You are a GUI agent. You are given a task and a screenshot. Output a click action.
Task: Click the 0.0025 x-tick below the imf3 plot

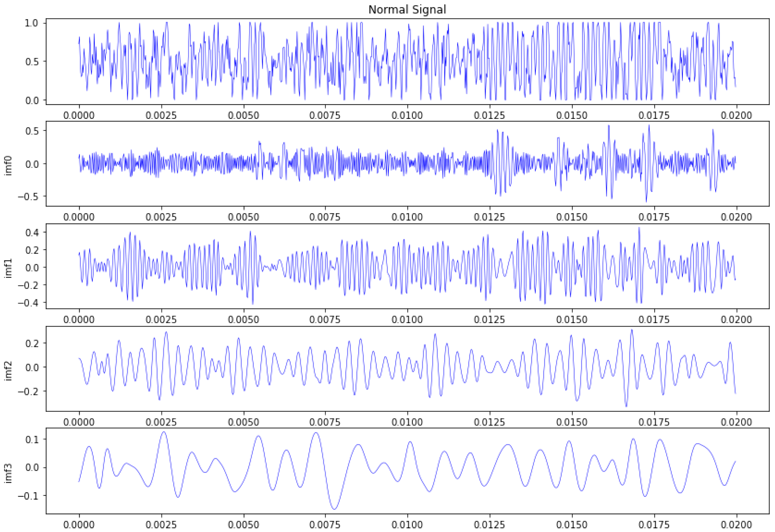click(x=161, y=525)
